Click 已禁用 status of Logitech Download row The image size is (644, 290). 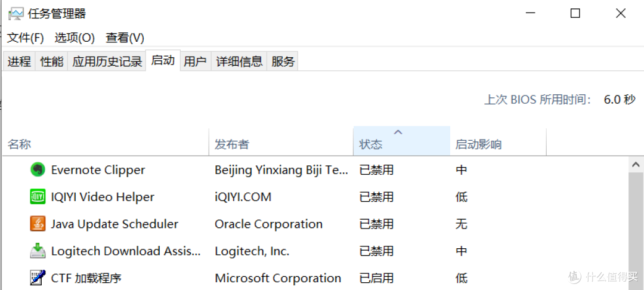376,251
